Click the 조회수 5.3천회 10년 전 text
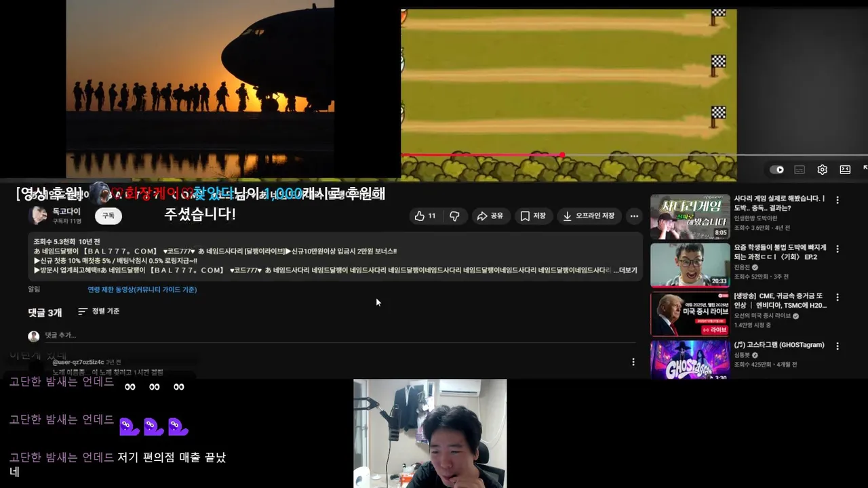This screenshot has height=488, width=868. pos(66,242)
